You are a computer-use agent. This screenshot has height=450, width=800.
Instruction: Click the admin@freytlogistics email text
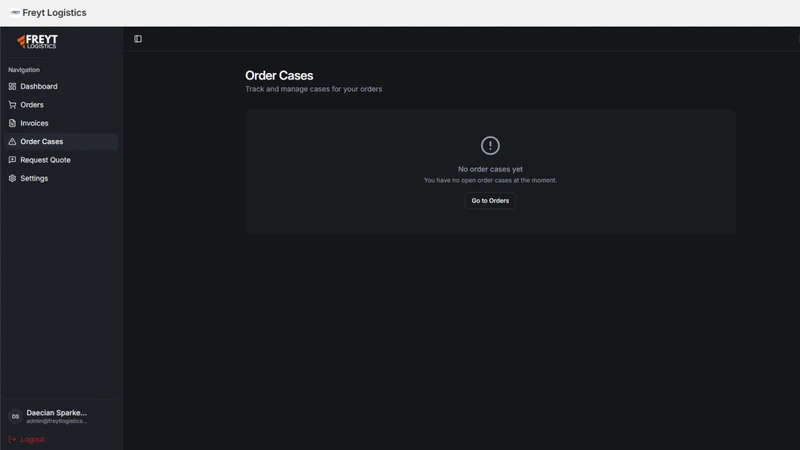pos(57,421)
